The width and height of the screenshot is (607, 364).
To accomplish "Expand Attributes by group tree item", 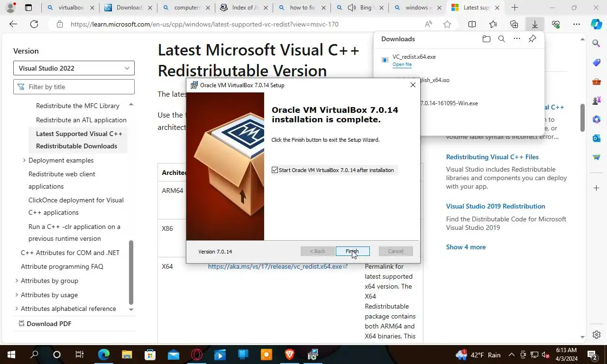I will pyautogui.click(x=17, y=281).
